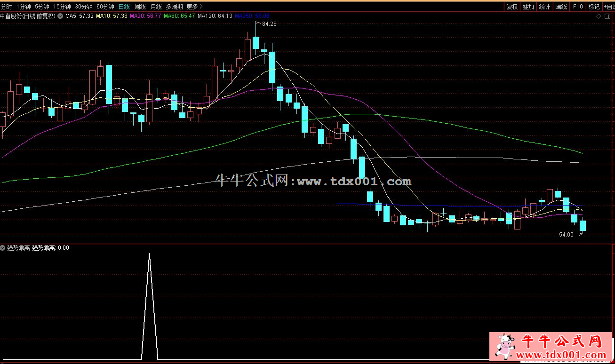Expand the 强势乖离 indicator panel dropdown
Image resolution: width=615 pixels, height=364 pixels.
[x=3, y=248]
